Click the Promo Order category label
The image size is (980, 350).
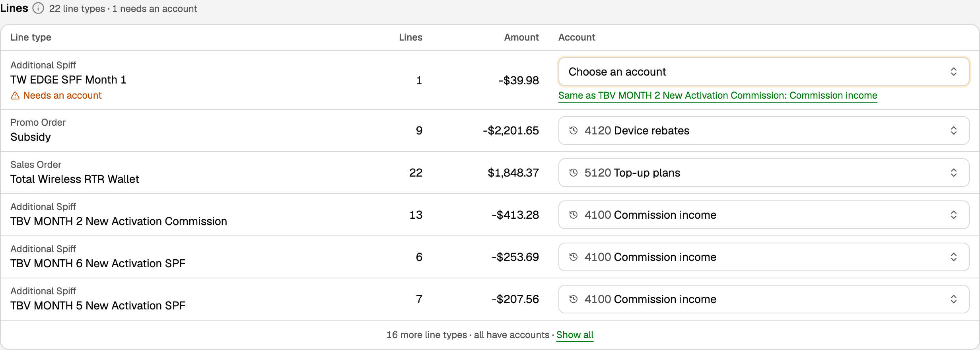pyautogui.click(x=38, y=122)
